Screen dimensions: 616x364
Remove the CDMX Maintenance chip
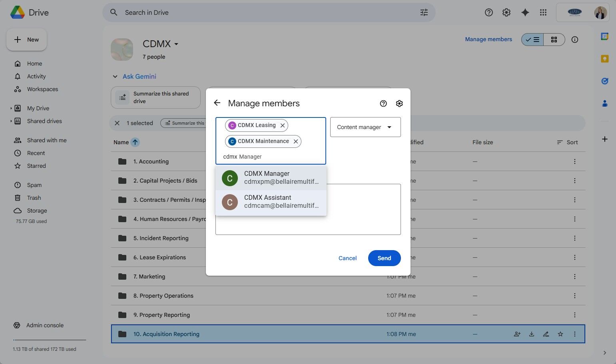pyautogui.click(x=296, y=141)
